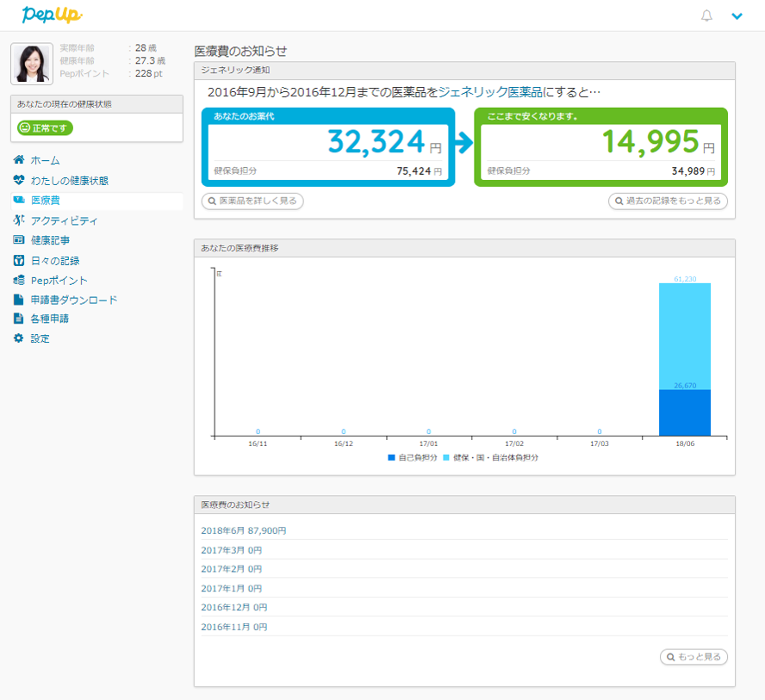This screenshot has height=700, width=765.
Task: Open the 2018年6月 87,900円 link
Action: (243, 530)
